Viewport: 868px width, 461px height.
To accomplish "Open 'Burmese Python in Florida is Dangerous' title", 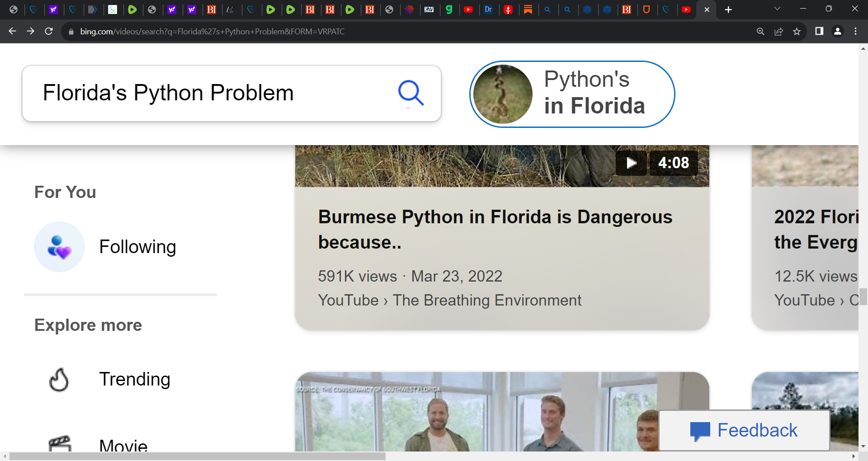I will (x=495, y=230).
